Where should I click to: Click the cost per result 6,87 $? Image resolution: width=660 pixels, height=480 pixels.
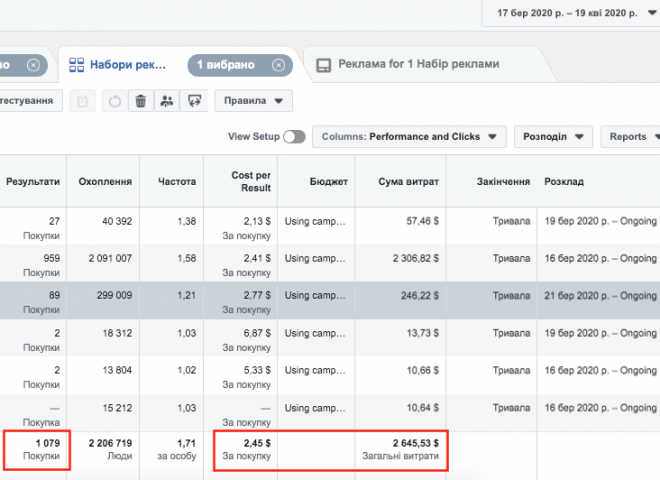pos(257,333)
